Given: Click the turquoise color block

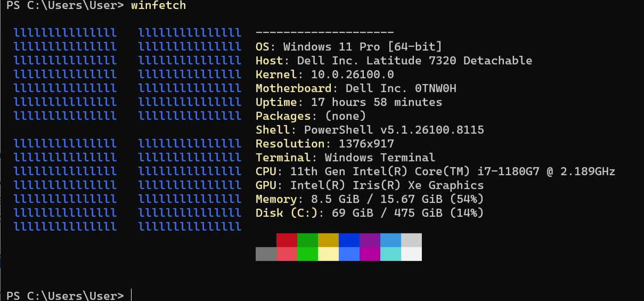Looking at the screenshot, I should [x=390, y=254].
